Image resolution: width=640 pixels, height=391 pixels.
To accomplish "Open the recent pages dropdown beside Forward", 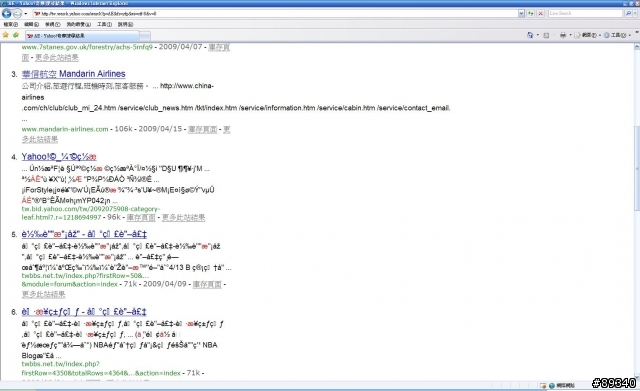I will point(26,14).
